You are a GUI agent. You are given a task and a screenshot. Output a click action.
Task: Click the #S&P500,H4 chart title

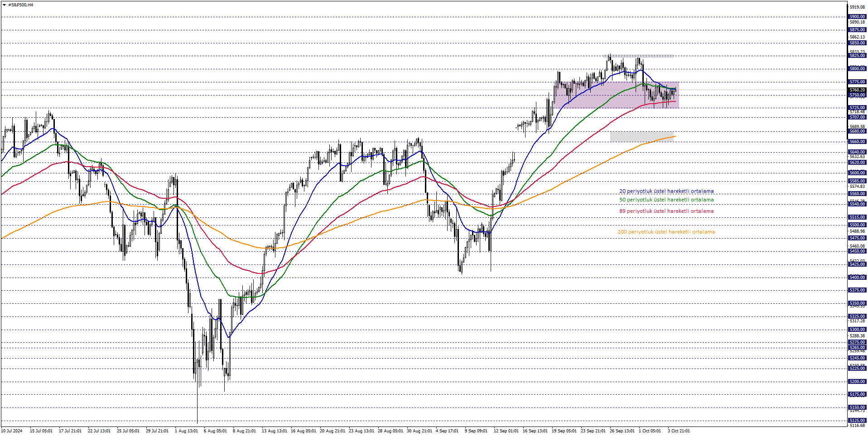click(20, 5)
